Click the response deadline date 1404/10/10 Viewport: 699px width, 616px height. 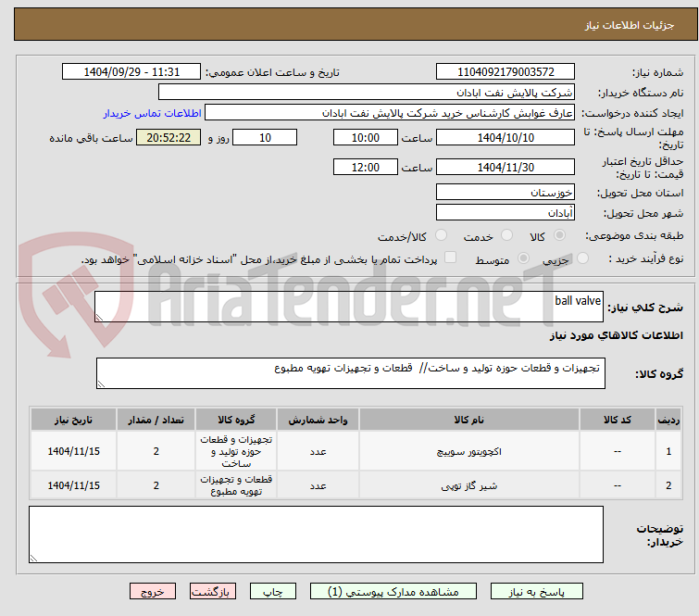[x=506, y=137]
